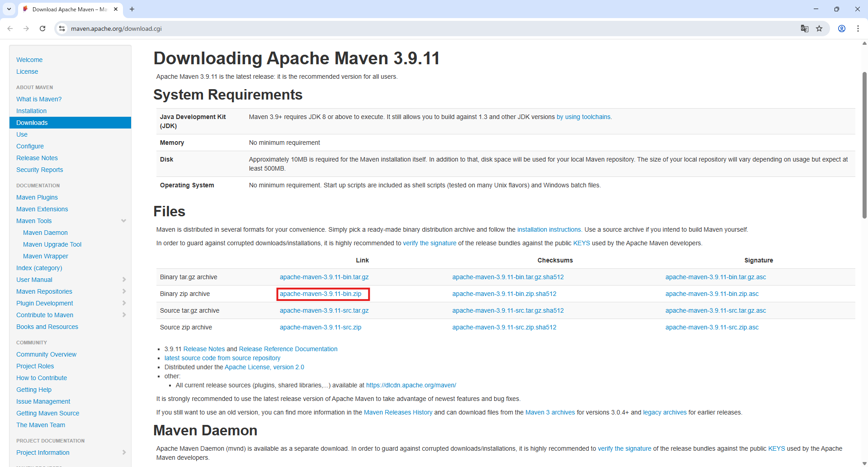Screen dimensions: 868x467
Task: Open Books and Resources sidebar link
Action: coord(47,327)
